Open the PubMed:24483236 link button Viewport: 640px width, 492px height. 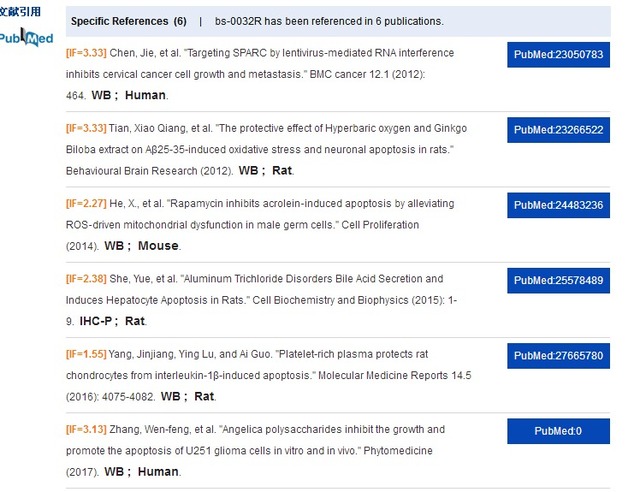[x=558, y=205]
